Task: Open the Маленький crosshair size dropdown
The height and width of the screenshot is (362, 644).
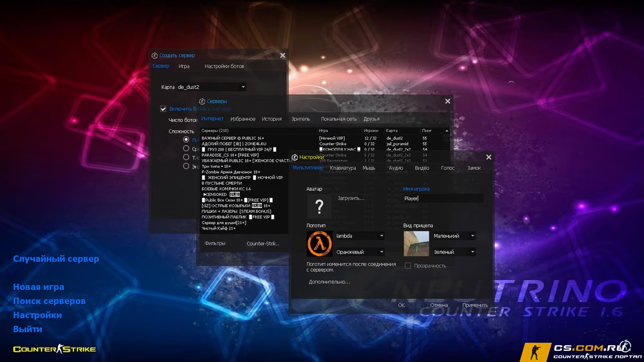Action: [x=454, y=236]
